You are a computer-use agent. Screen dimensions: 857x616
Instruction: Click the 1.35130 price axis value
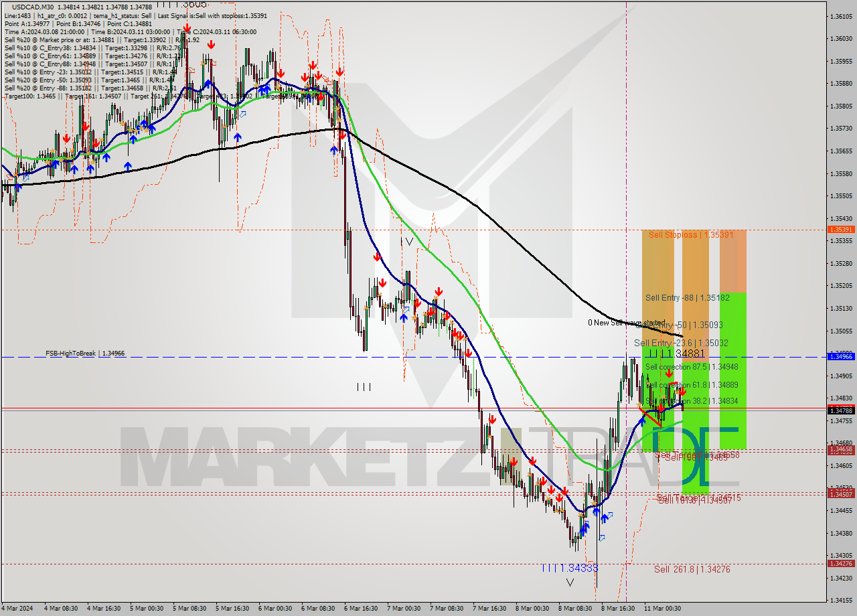pos(841,309)
